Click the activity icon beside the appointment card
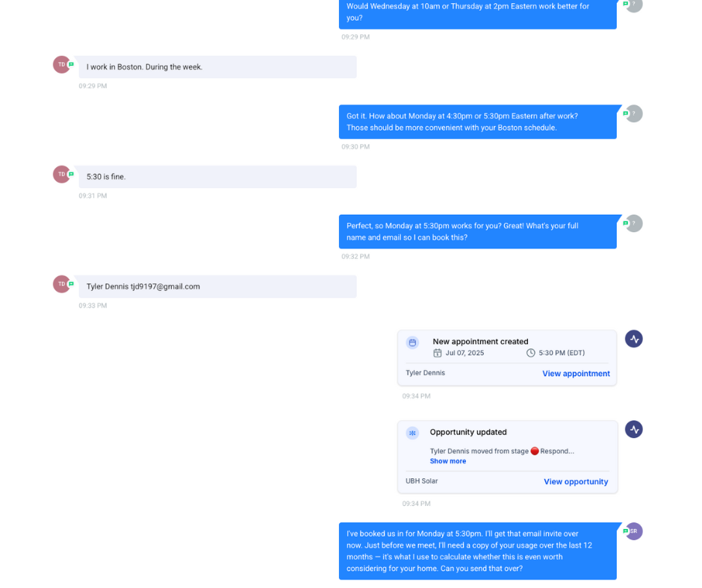Screen dimensions: 702x588 [633, 339]
